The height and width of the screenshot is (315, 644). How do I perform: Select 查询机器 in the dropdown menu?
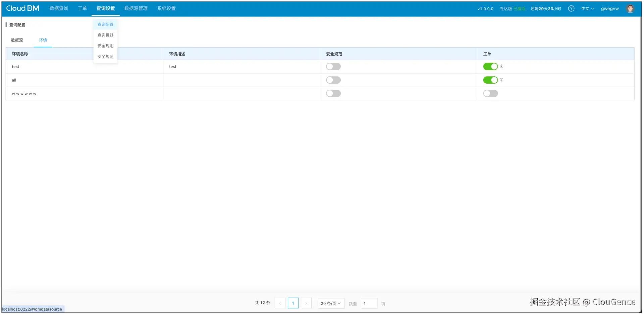click(105, 35)
